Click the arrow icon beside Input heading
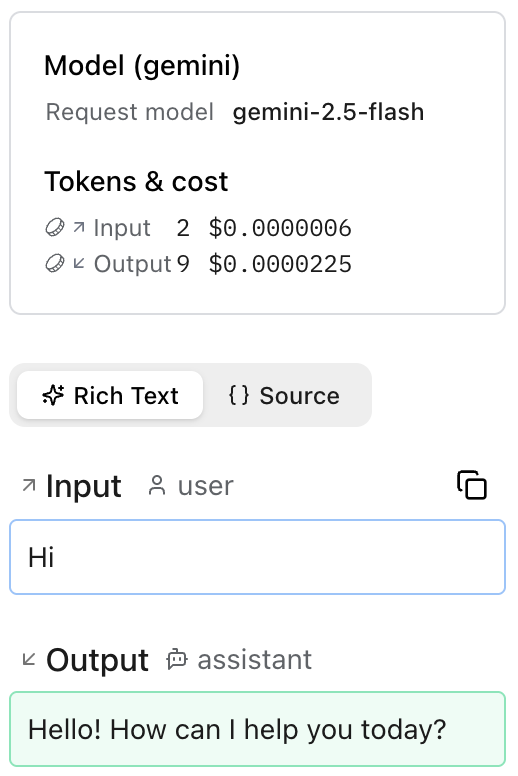The image size is (518, 776). click(29, 485)
